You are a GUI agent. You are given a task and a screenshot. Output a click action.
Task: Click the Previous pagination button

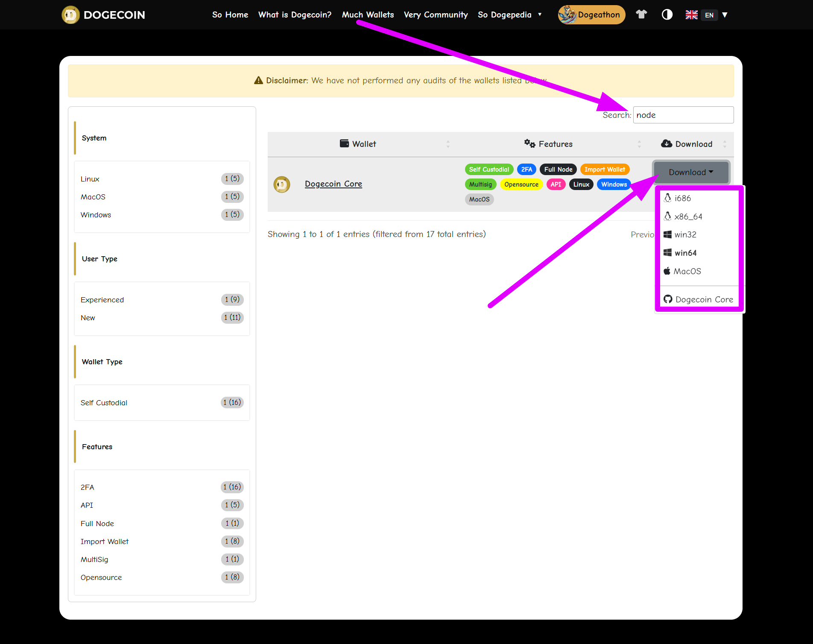click(x=642, y=234)
